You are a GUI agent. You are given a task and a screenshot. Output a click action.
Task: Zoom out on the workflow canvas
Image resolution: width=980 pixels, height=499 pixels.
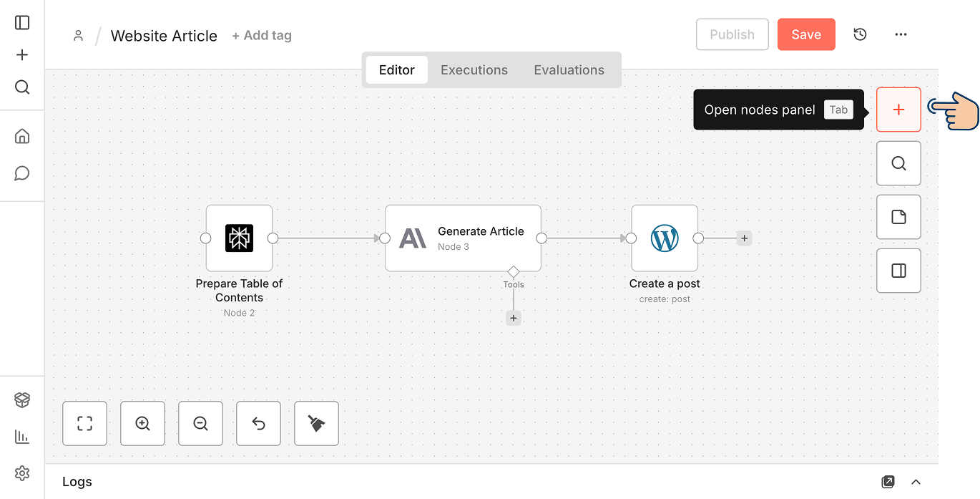pyautogui.click(x=200, y=423)
